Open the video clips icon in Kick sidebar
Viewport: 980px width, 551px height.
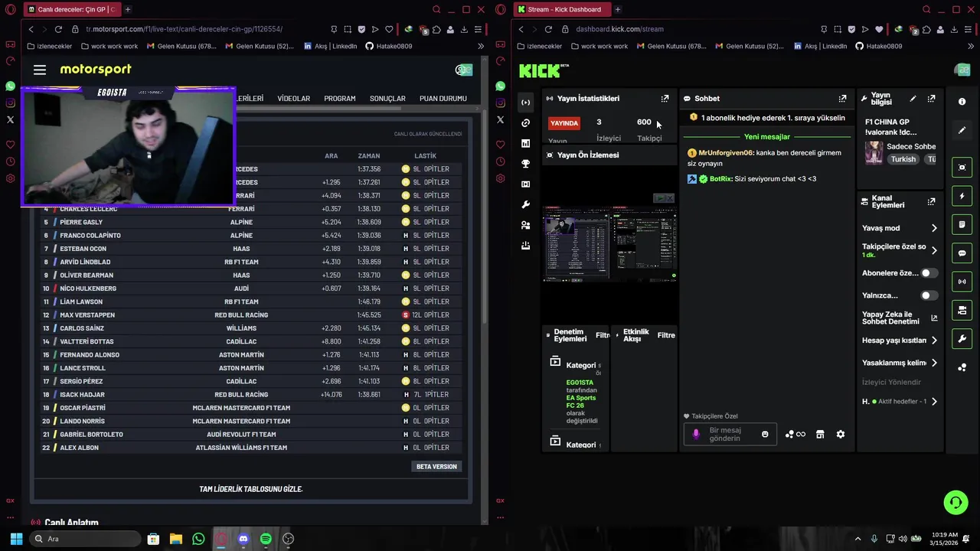525,184
